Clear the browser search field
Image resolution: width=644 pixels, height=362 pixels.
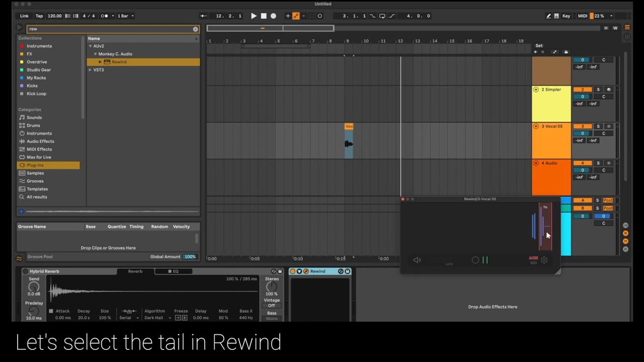click(x=195, y=29)
